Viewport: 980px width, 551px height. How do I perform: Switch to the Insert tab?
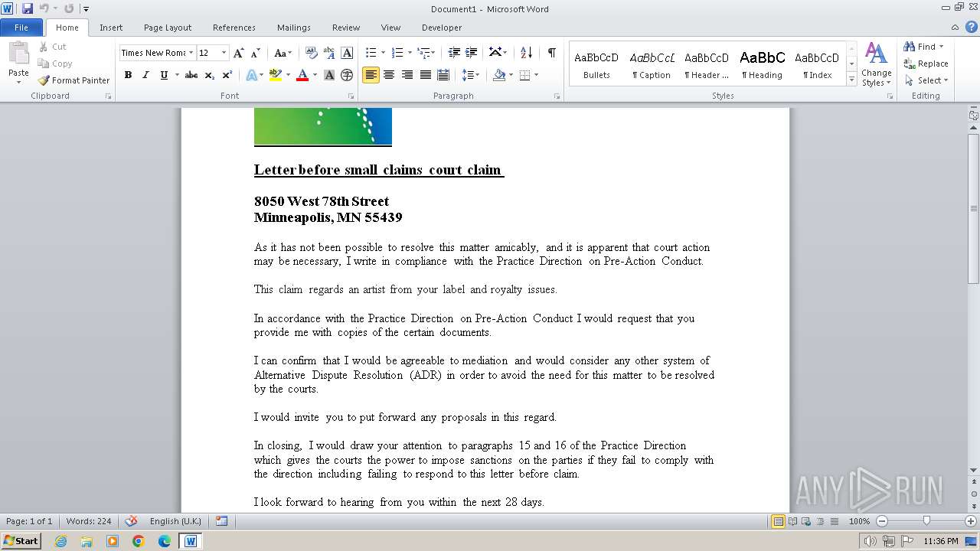tap(111, 28)
